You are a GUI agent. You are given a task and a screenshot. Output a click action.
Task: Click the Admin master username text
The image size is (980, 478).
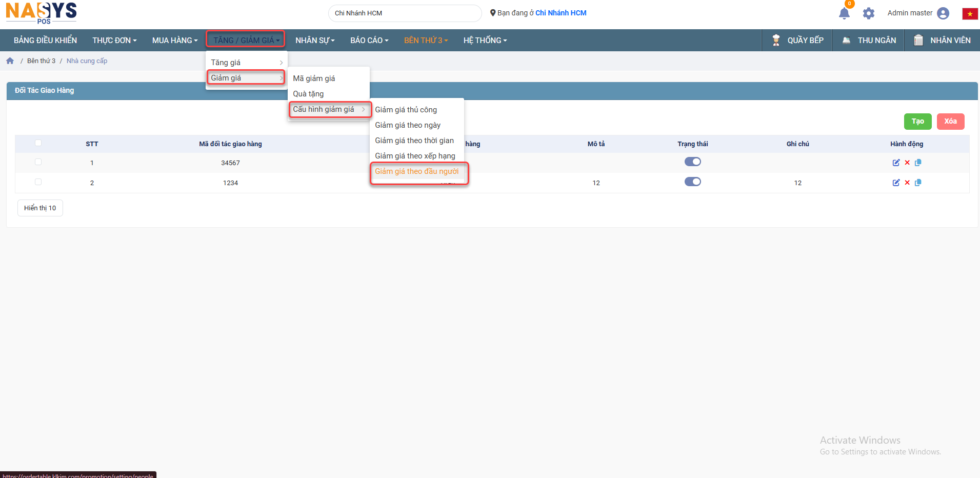tap(910, 13)
